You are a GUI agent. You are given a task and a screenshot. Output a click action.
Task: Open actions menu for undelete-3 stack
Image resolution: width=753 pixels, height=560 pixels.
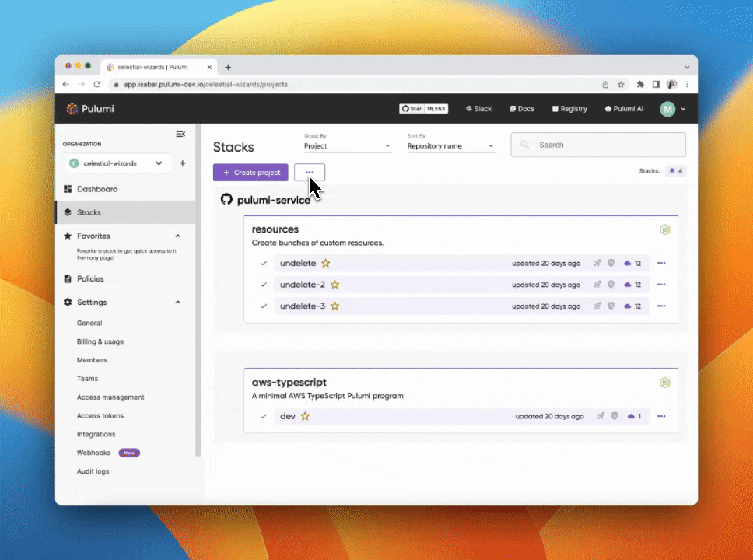(661, 306)
